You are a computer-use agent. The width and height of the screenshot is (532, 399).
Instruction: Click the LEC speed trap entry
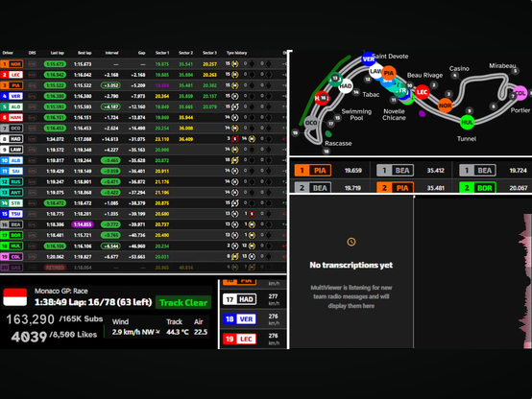[252, 339]
